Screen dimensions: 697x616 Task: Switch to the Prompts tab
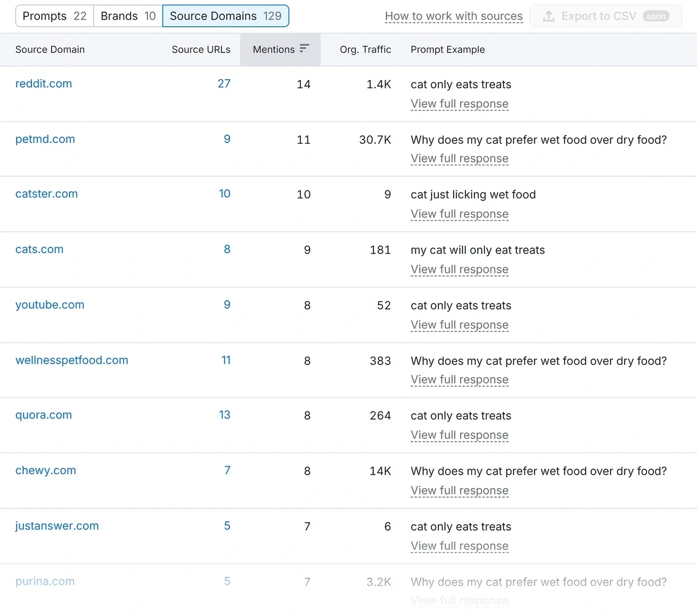point(54,16)
